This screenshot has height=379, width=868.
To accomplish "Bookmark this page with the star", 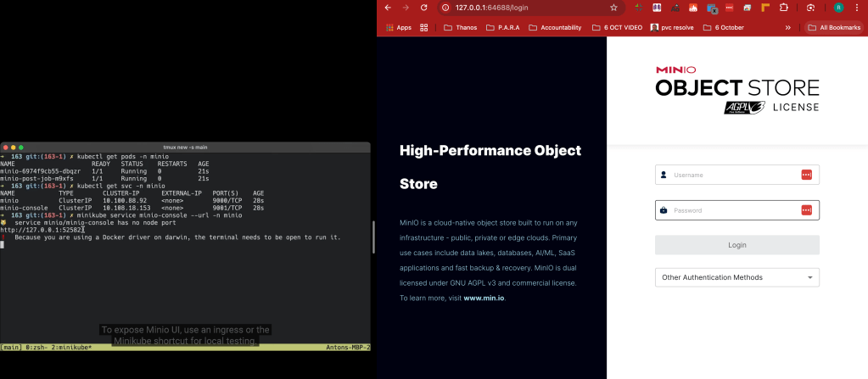I will pos(613,8).
